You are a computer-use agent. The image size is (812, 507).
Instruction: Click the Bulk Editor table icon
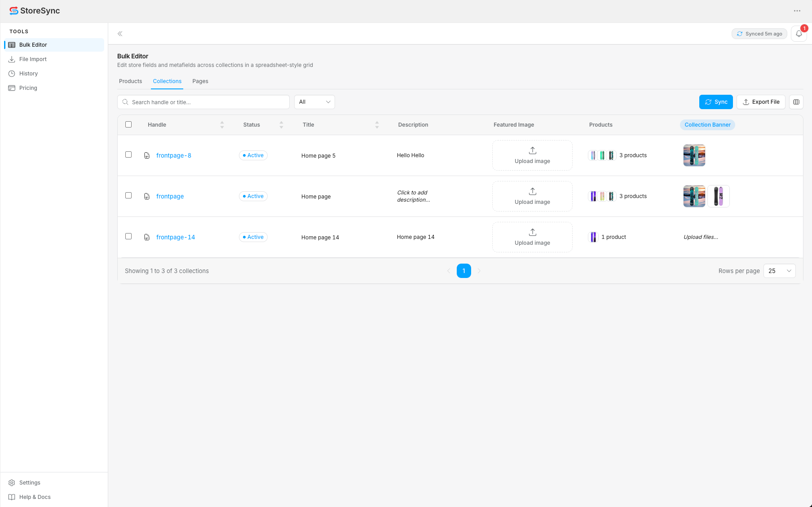[12, 45]
